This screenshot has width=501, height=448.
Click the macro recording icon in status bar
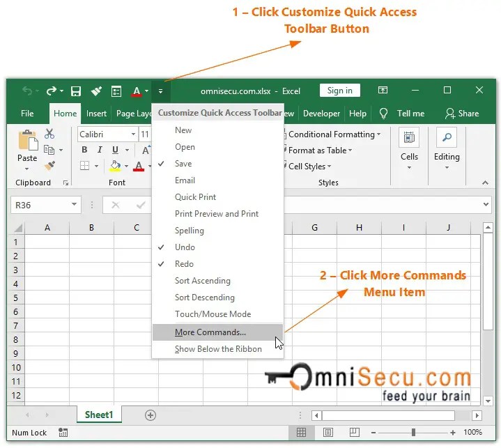click(x=63, y=433)
